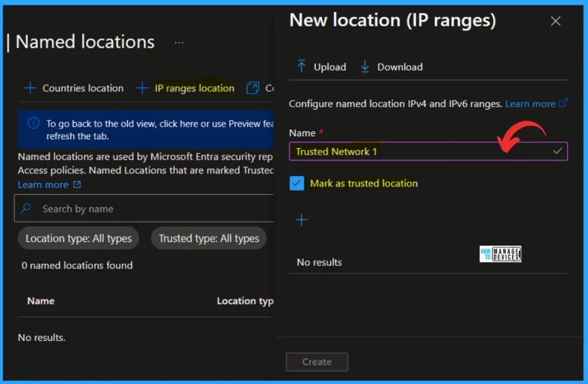Click the search magnifier icon
This screenshot has height=384, width=588.
pos(26,208)
